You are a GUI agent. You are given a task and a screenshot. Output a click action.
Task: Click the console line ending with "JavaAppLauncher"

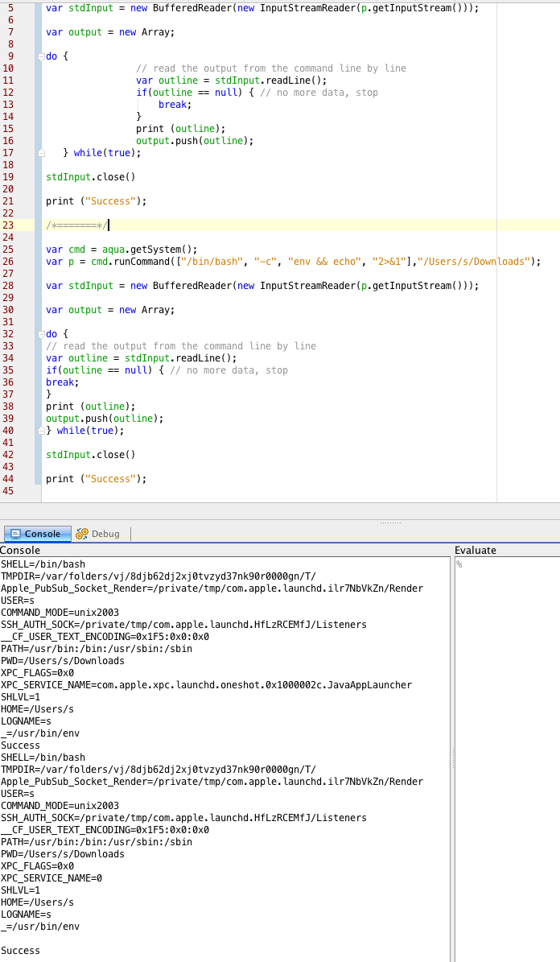(206, 685)
